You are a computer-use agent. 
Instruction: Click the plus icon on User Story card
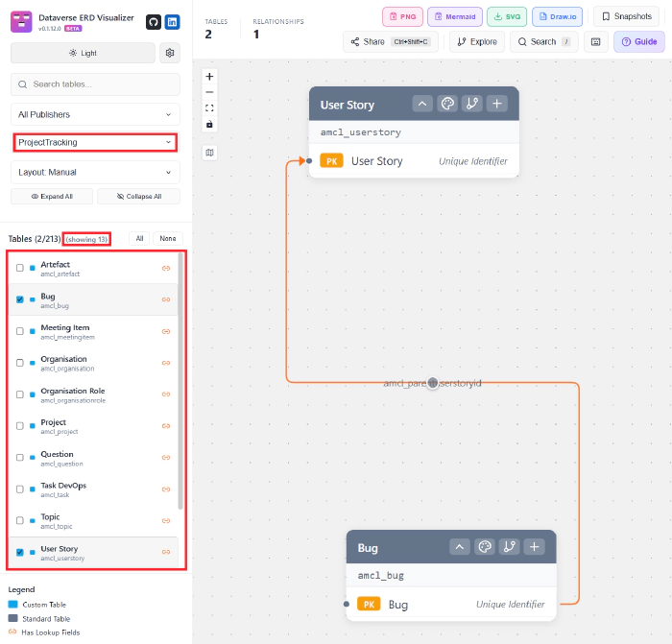click(x=495, y=105)
